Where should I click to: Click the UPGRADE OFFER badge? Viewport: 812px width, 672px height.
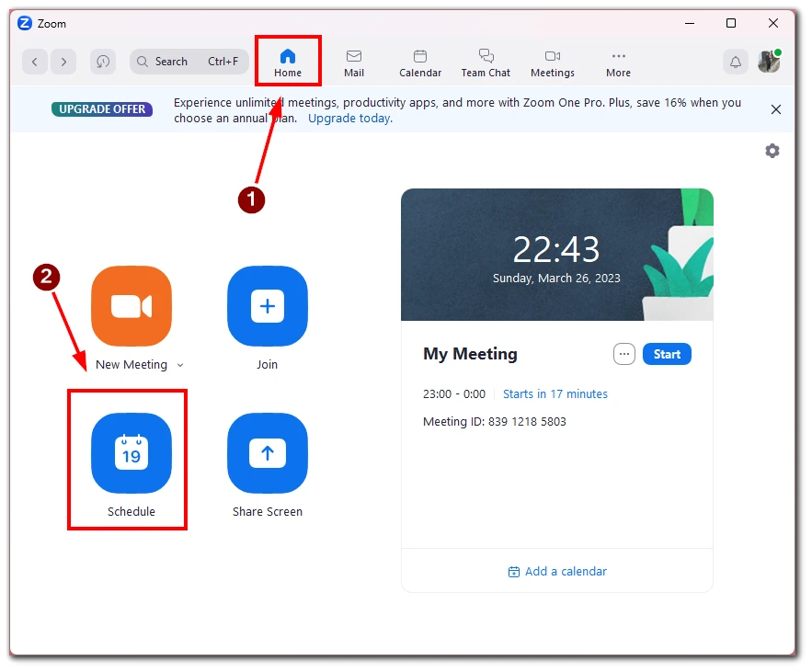coord(102,109)
